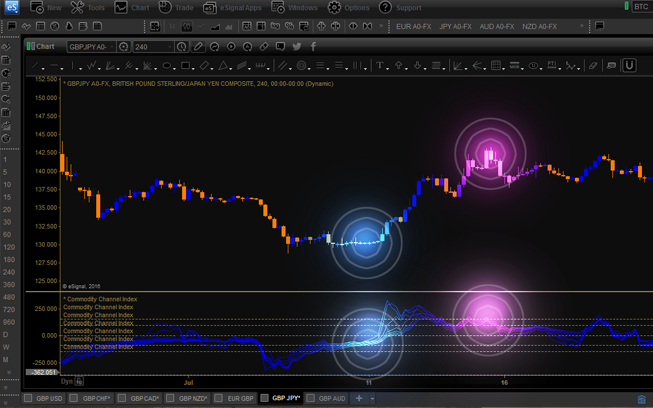Toggle the Dyn lock icon on time axis
Viewport: 653px width, 408px height.
coord(79,381)
